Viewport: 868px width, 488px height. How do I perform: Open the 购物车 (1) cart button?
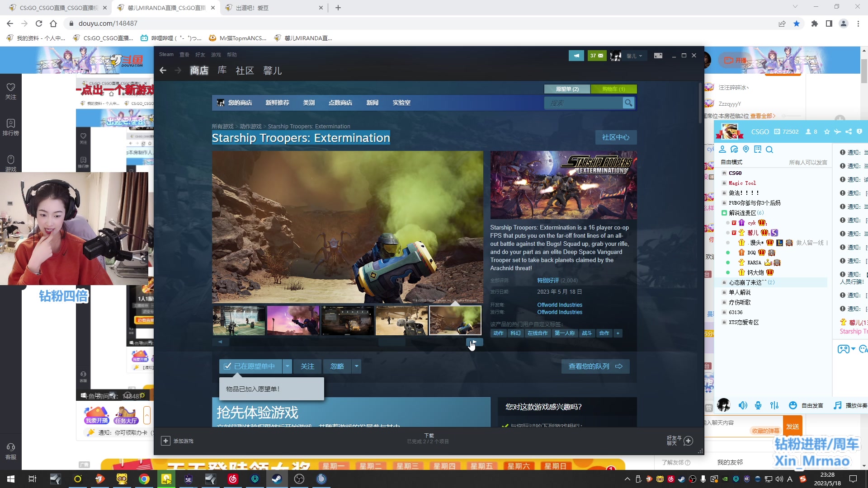[x=614, y=89]
